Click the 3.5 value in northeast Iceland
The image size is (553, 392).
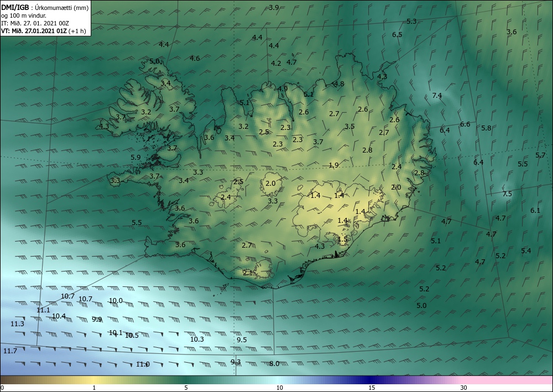point(349,126)
